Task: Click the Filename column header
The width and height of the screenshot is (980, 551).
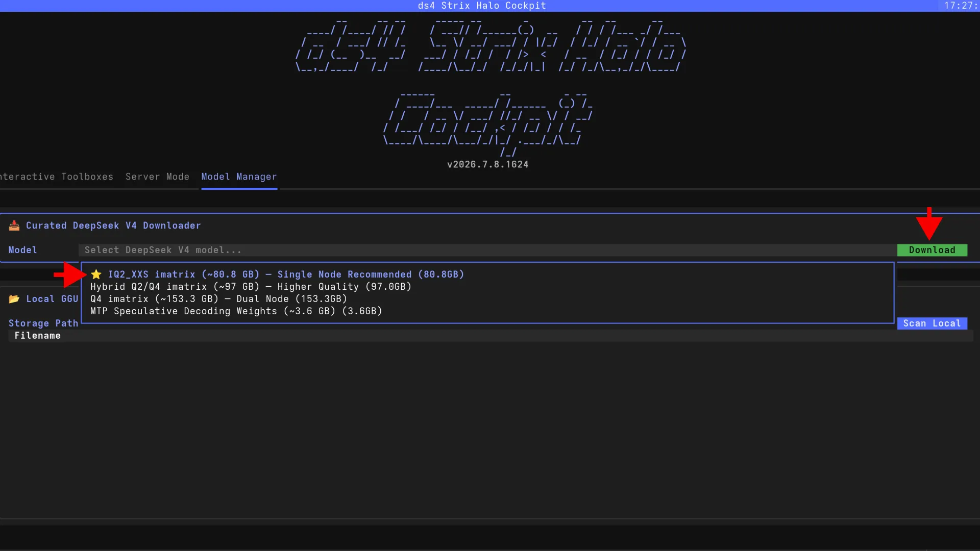Action: click(x=38, y=336)
